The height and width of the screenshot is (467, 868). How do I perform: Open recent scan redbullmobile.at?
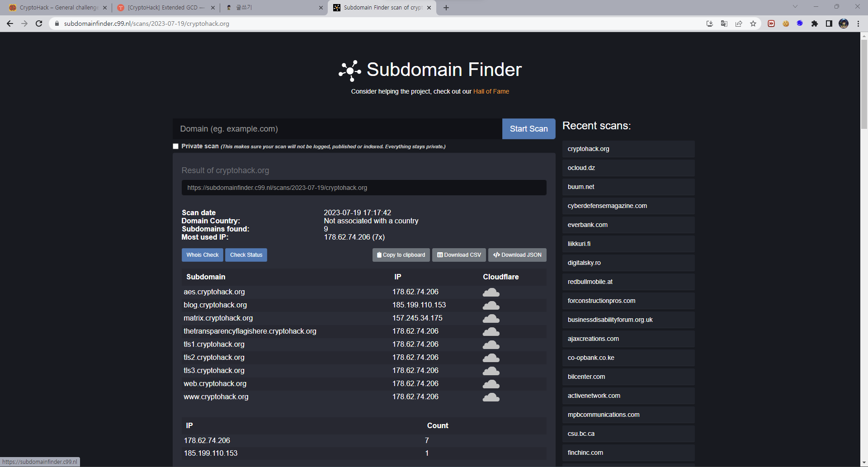[x=628, y=282]
